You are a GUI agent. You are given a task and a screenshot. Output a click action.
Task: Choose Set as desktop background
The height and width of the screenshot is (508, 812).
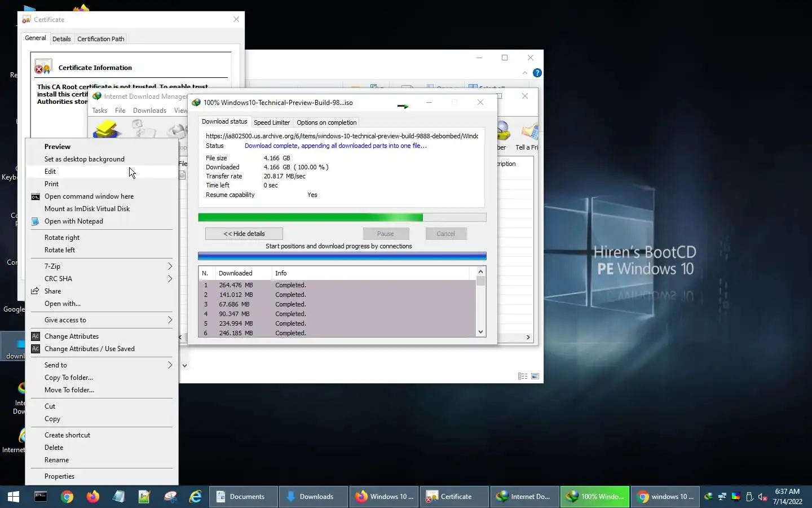pyautogui.click(x=102, y=159)
